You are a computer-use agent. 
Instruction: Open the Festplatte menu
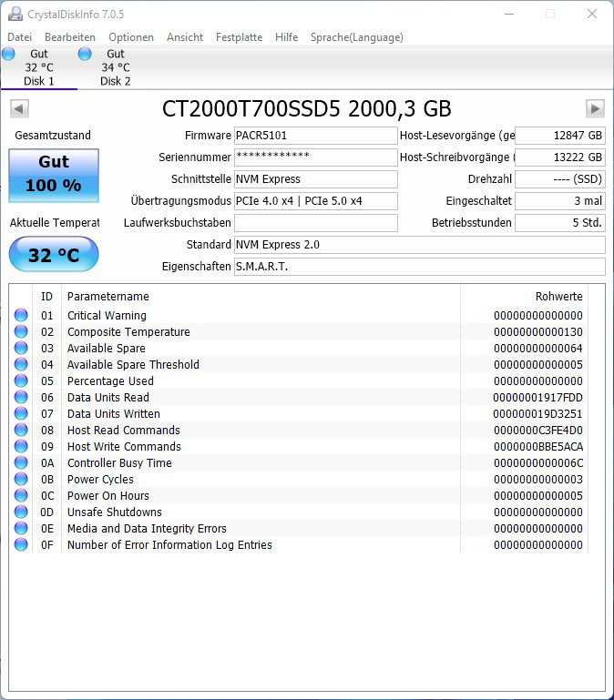239,37
